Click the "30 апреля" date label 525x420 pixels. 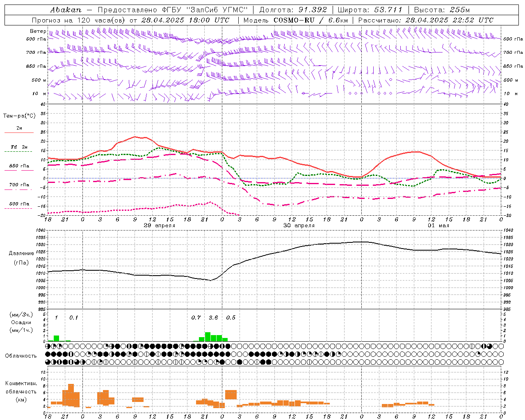coord(299,226)
